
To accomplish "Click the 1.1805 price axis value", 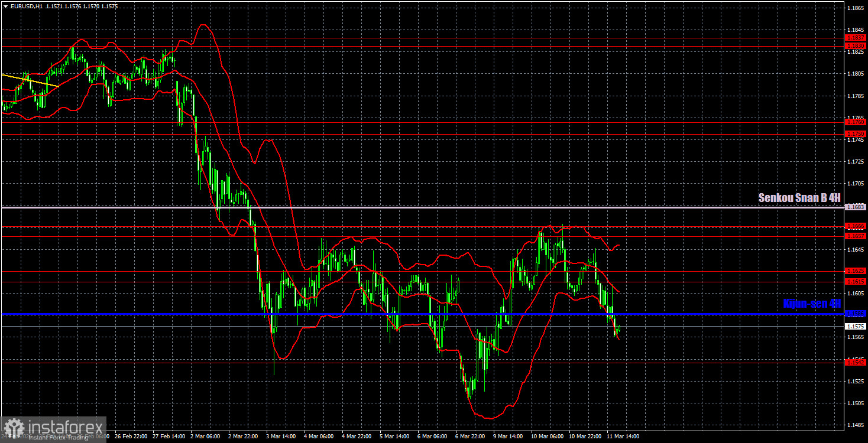I will (856, 74).
